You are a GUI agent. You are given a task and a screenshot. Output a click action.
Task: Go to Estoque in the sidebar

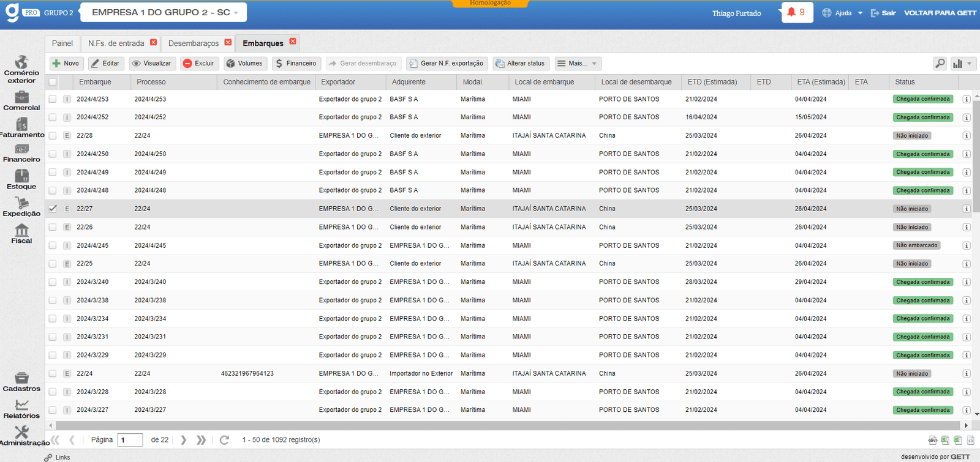point(21,179)
